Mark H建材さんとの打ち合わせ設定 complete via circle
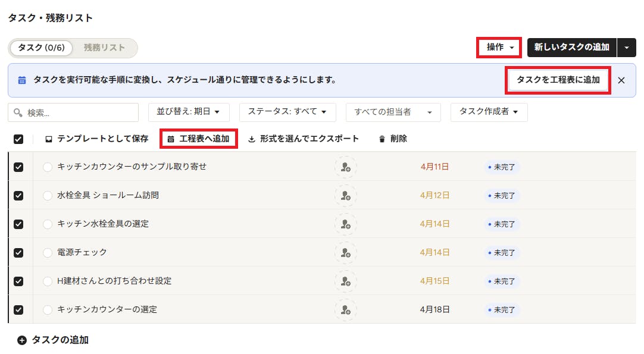 [x=48, y=281]
